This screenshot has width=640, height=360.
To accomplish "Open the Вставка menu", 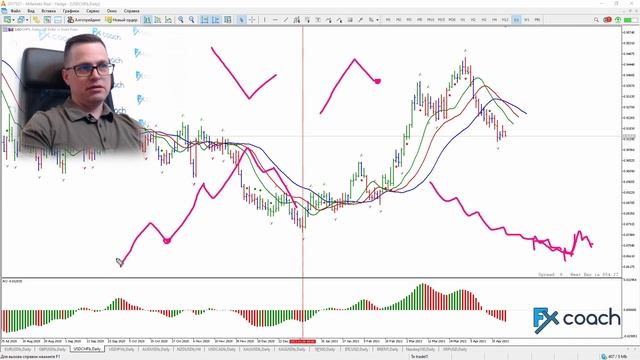I will coord(49,11).
